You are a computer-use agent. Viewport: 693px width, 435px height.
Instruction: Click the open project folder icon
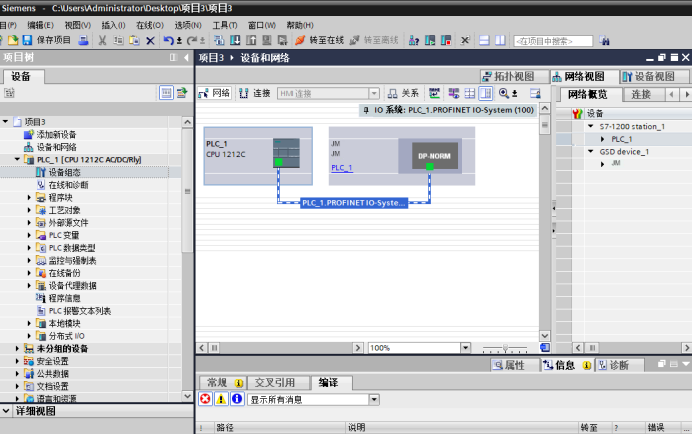point(13,40)
